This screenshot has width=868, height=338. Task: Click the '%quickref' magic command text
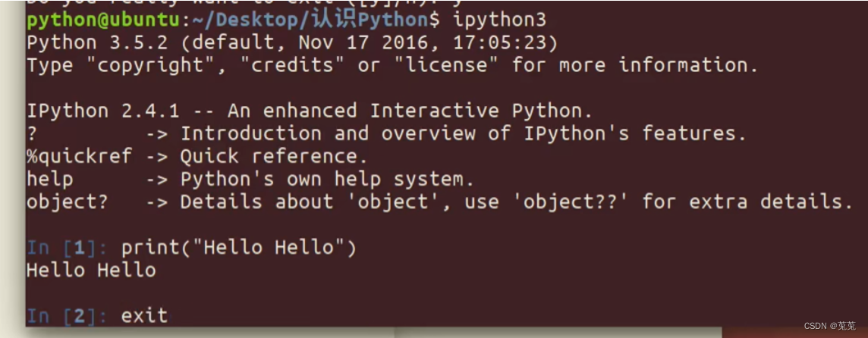(x=80, y=157)
